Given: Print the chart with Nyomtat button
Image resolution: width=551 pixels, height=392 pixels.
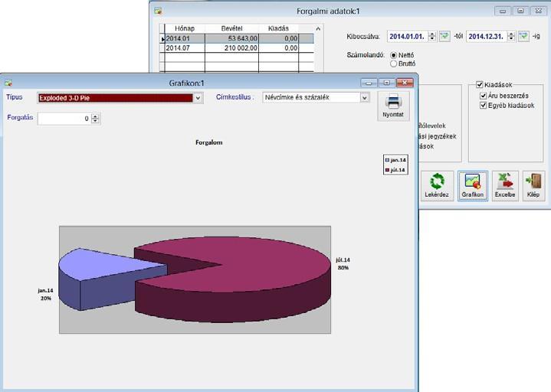Looking at the screenshot, I should 393,106.
